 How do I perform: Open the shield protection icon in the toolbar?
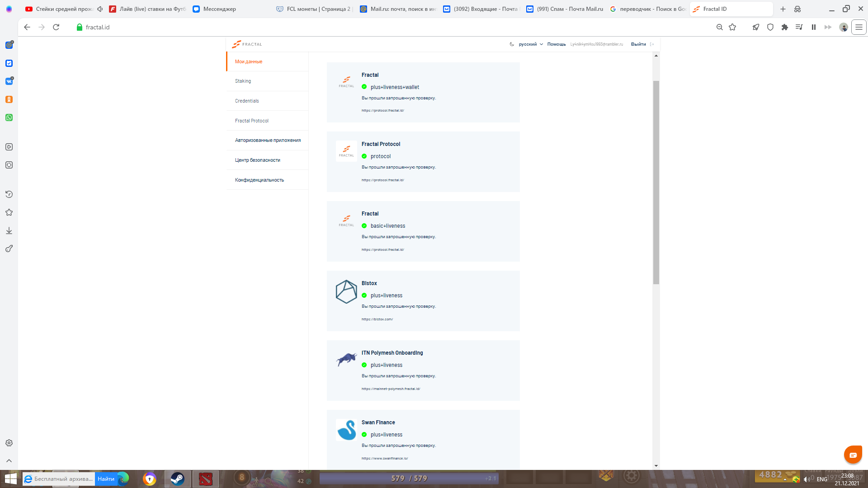pos(770,27)
